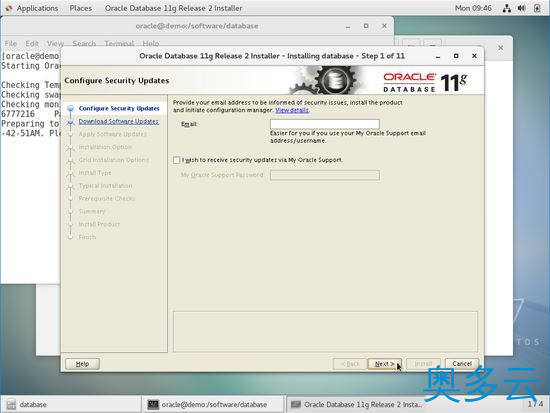Open the Applications menu in top panel
This screenshot has width=550, height=413.
(37, 8)
